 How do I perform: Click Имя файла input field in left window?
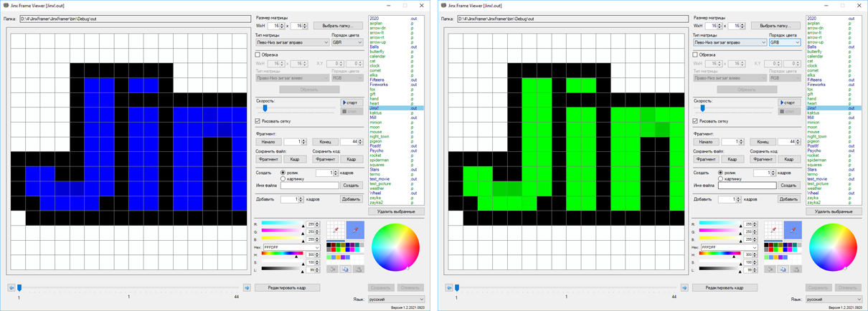coord(308,186)
